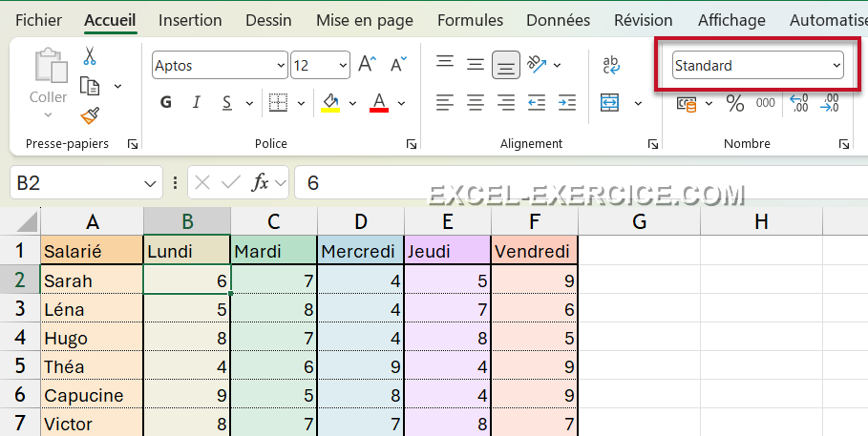This screenshot has height=436, width=868.
Task: Open the text orientation tool
Action: 537,65
